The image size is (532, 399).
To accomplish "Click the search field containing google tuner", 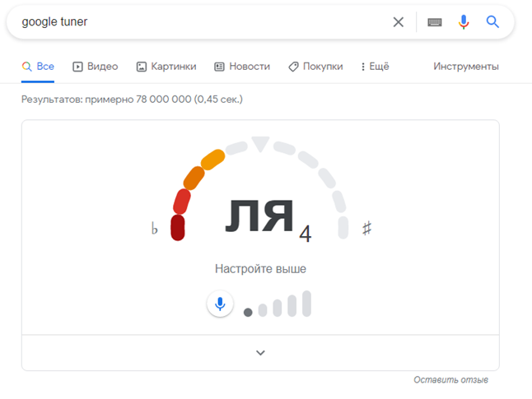I will click(198, 22).
